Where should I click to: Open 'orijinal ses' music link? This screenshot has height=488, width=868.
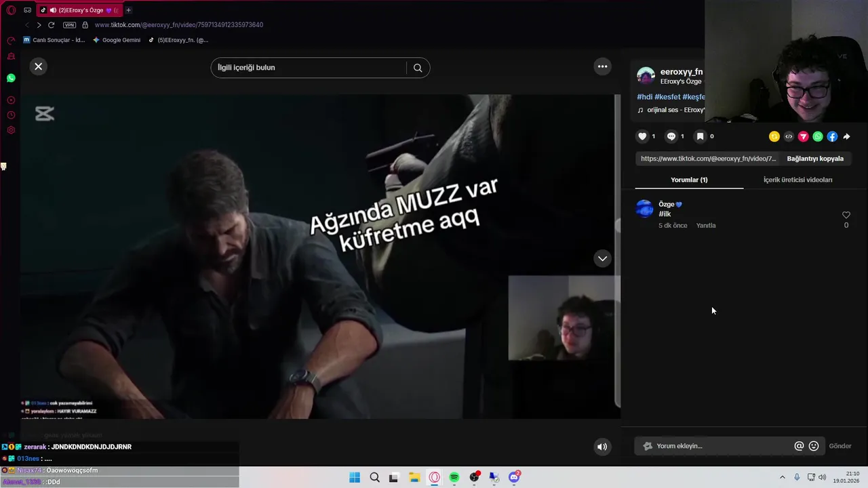click(x=675, y=110)
